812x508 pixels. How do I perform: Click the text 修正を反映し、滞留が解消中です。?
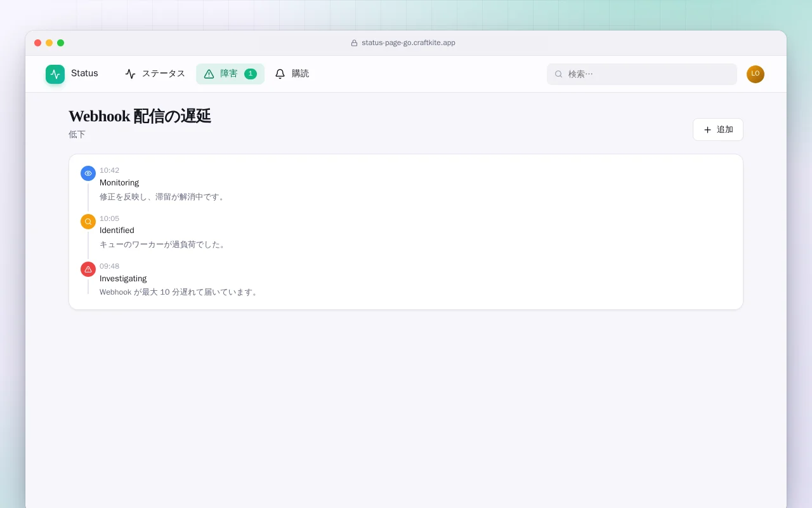[164, 197]
